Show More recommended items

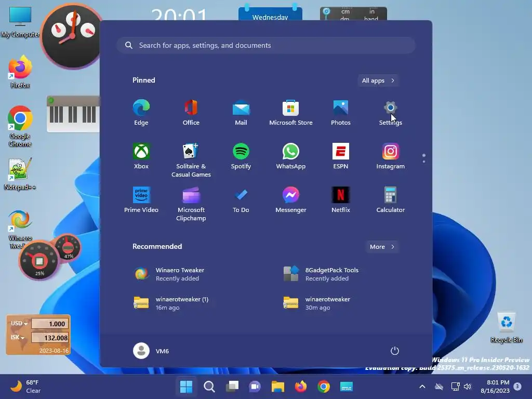(382, 247)
